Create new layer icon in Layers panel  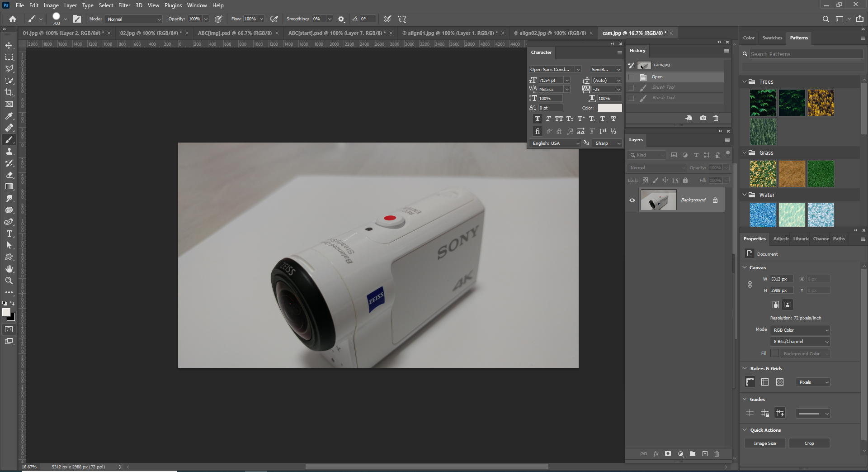coord(705,454)
